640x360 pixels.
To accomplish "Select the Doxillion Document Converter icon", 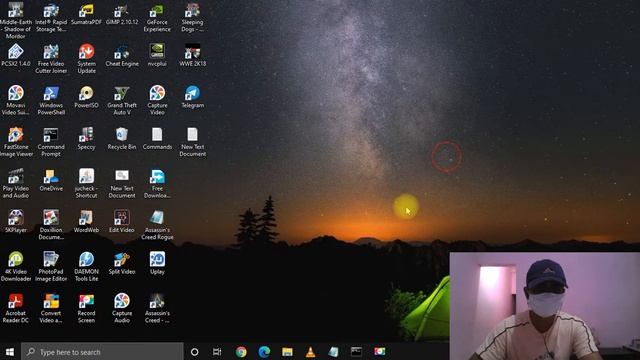I will tap(51, 225).
